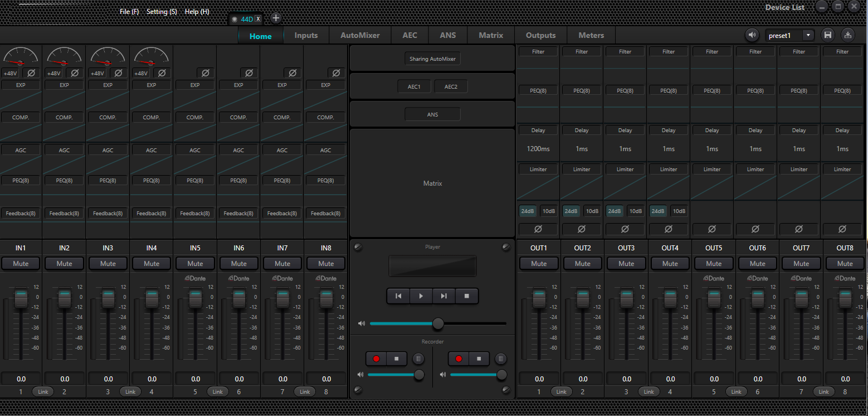Click the 1200ms delay value on OUT1
Viewport: 868px width, 416px height.
click(538, 149)
